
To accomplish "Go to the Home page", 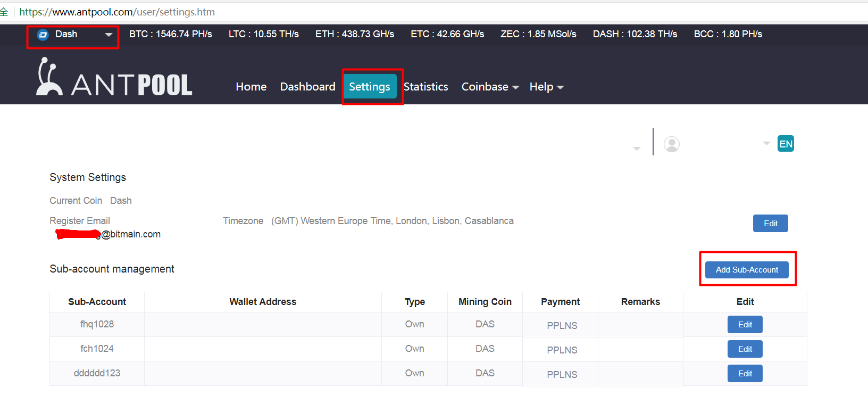I will pyautogui.click(x=251, y=87).
